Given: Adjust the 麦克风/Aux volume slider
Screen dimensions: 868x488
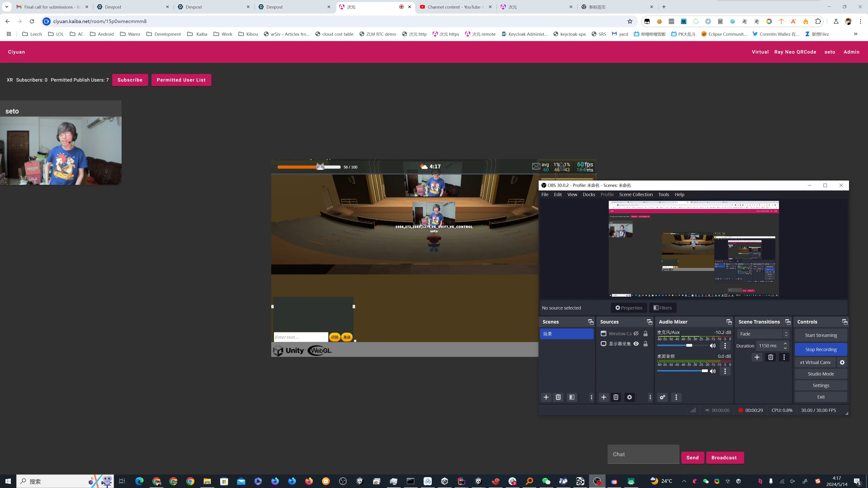Looking at the screenshot, I should tap(689, 345).
